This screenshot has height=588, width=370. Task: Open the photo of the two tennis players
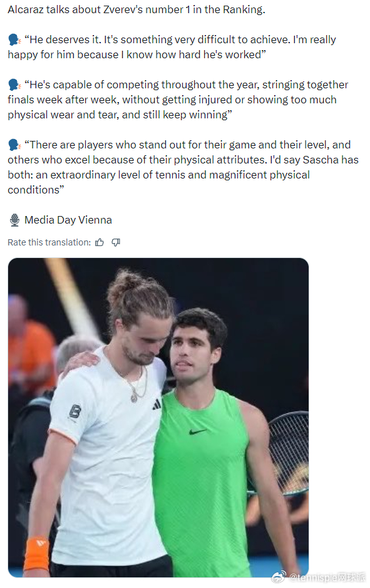(158, 418)
